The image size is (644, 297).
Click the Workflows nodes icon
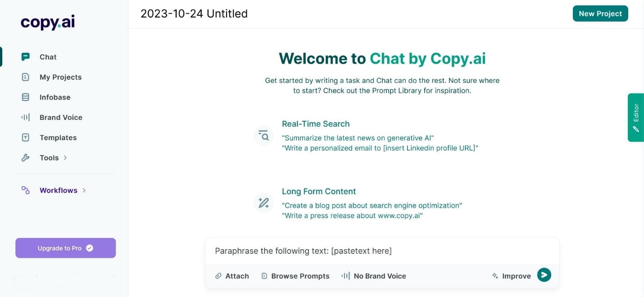26,190
